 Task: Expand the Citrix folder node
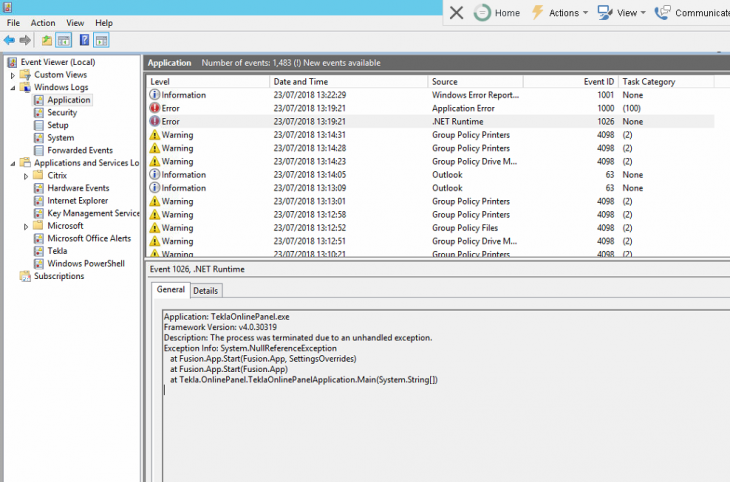pos(26,176)
